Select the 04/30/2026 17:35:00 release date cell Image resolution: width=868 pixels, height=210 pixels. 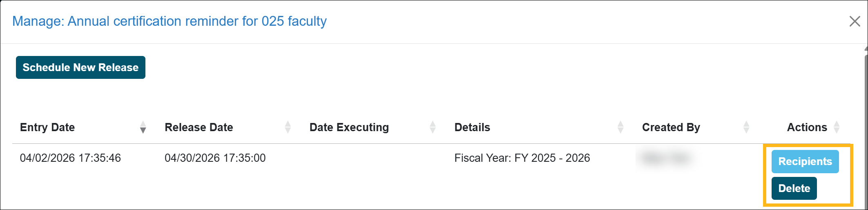point(215,158)
